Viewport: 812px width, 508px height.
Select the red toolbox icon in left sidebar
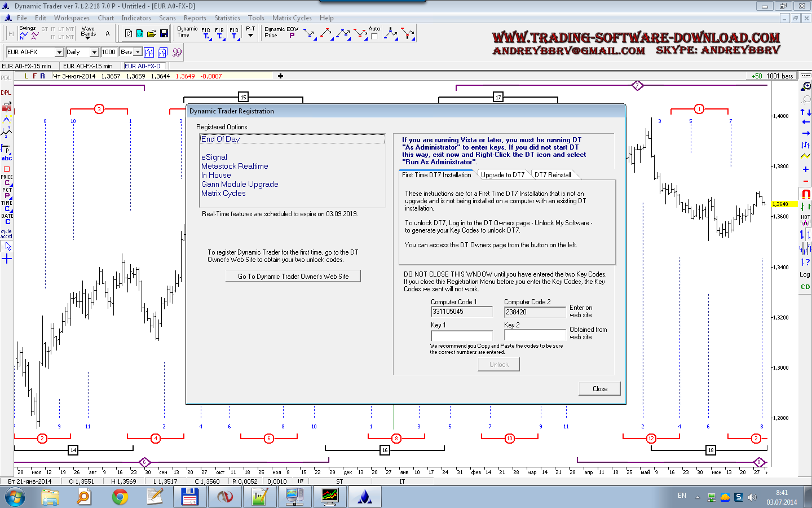coord(7,107)
